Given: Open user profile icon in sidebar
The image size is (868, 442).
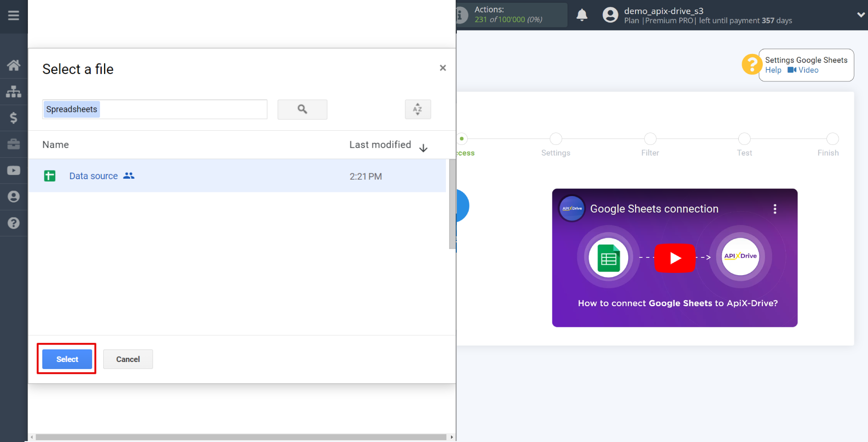Looking at the screenshot, I should (14, 197).
